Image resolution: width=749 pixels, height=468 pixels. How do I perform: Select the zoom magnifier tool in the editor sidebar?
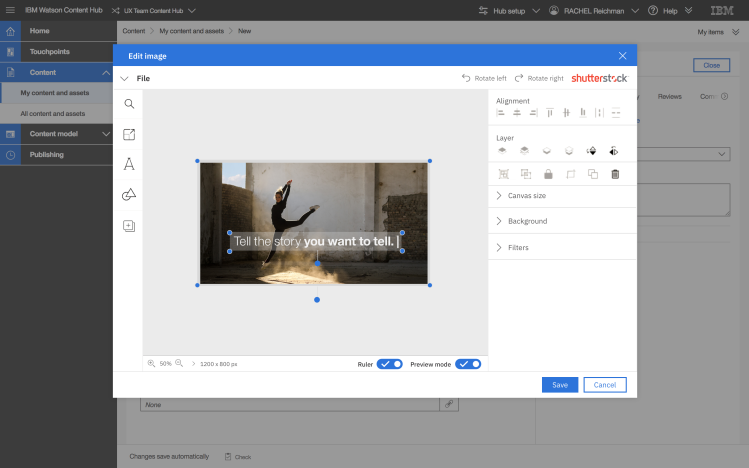[x=129, y=104]
